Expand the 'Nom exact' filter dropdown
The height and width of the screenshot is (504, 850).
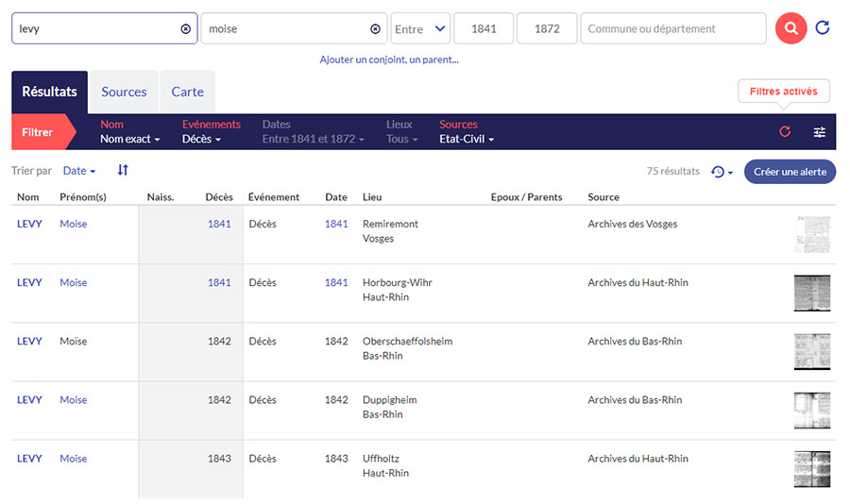pos(129,140)
